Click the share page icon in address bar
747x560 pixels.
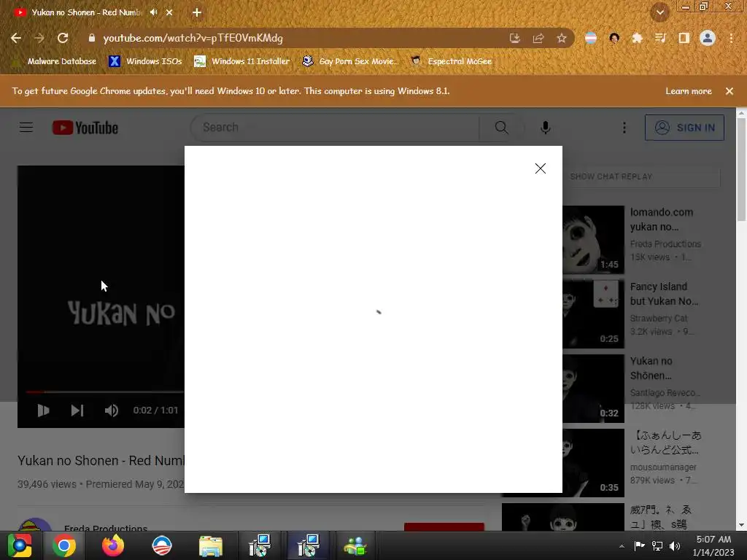(x=538, y=38)
